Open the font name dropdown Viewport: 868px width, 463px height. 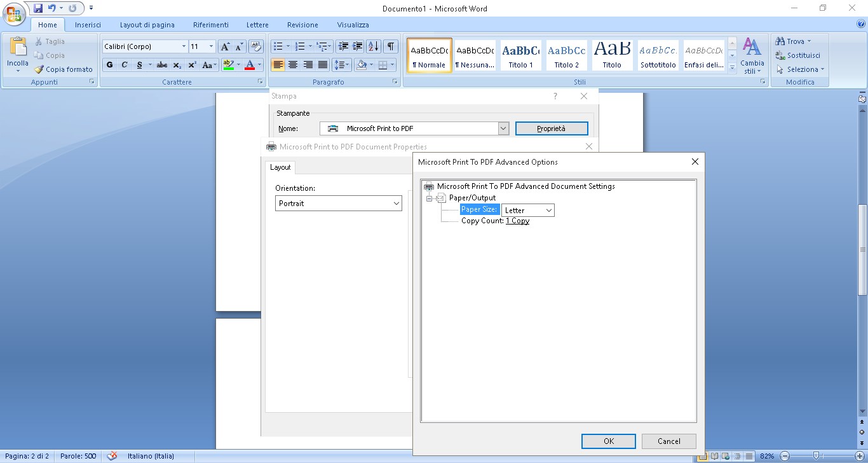click(x=184, y=46)
